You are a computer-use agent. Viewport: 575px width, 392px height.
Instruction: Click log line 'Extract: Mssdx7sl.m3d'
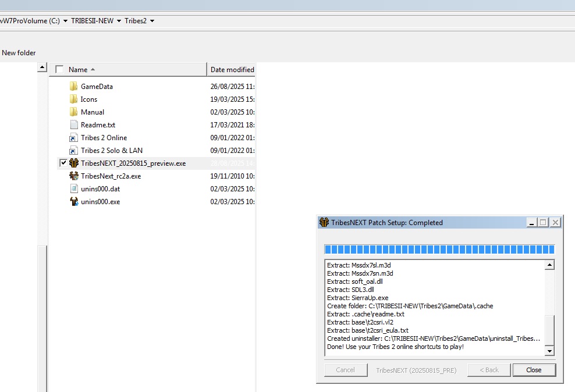(359, 265)
